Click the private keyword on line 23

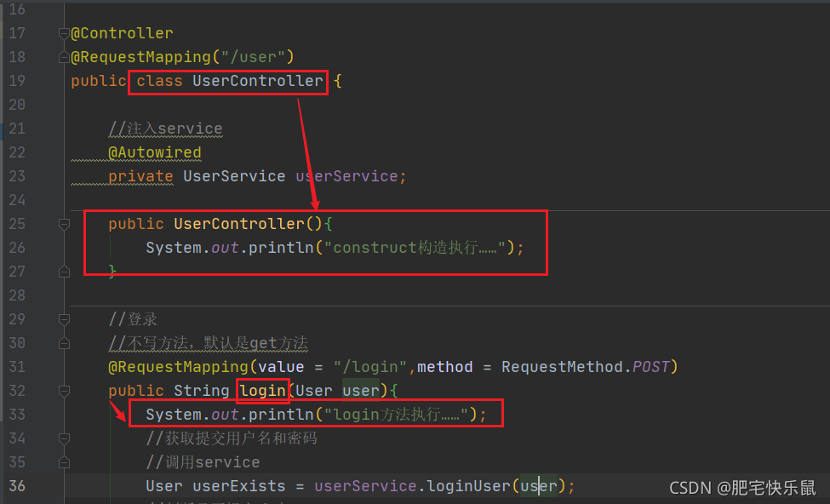tap(140, 176)
